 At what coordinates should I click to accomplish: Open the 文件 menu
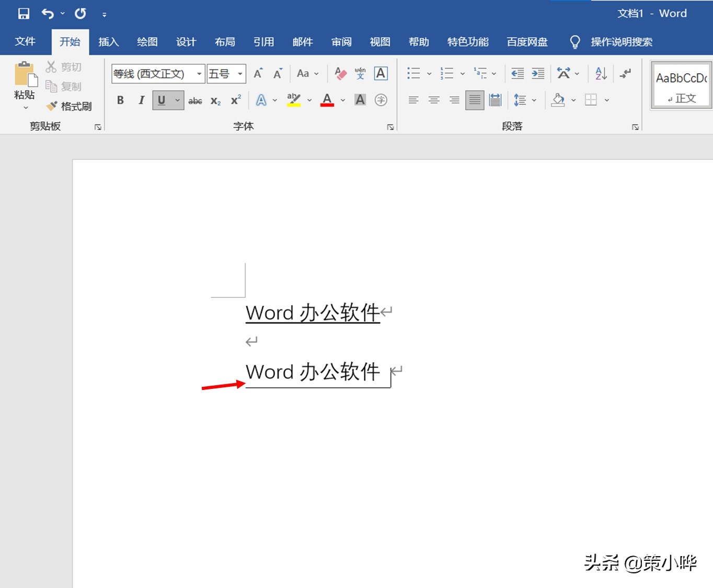[x=25, y=42]
